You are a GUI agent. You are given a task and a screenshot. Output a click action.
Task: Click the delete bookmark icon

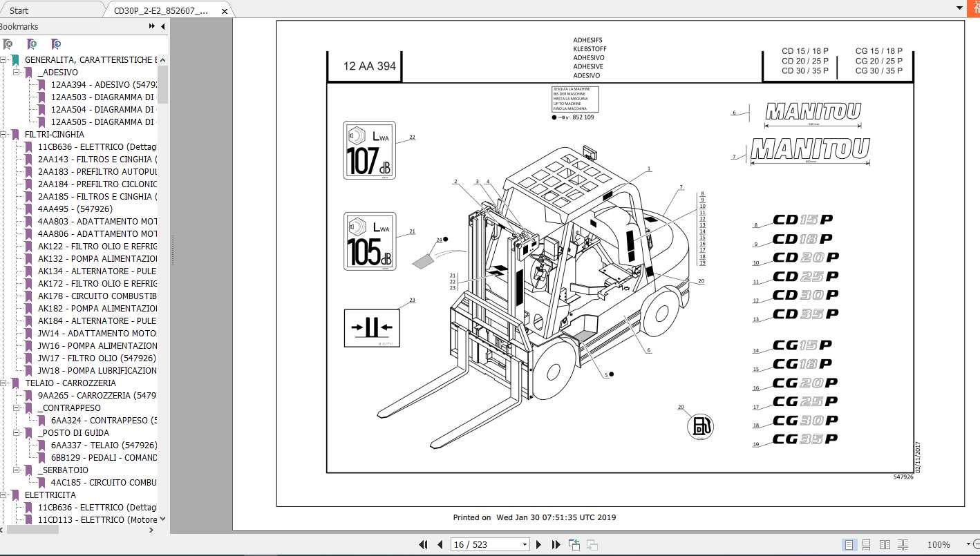click(8, 44)
